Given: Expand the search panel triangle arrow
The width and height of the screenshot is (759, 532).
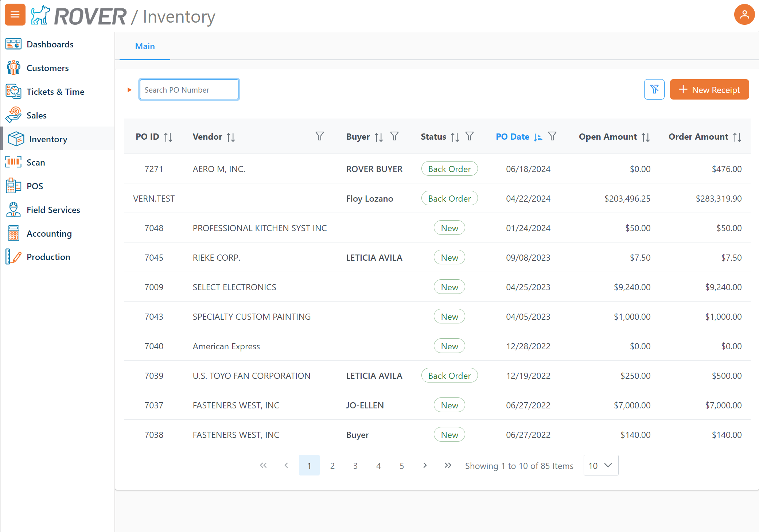Looking at the screenshot, I should tap(129, 90).
